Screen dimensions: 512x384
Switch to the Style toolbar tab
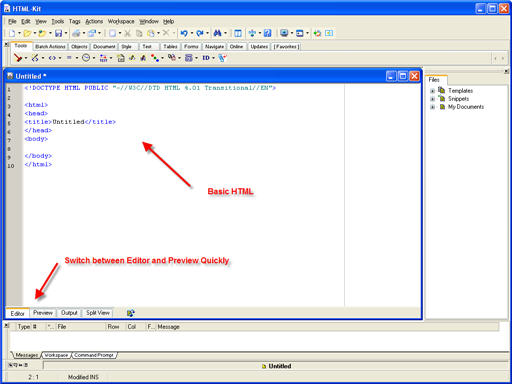point(127,47)
